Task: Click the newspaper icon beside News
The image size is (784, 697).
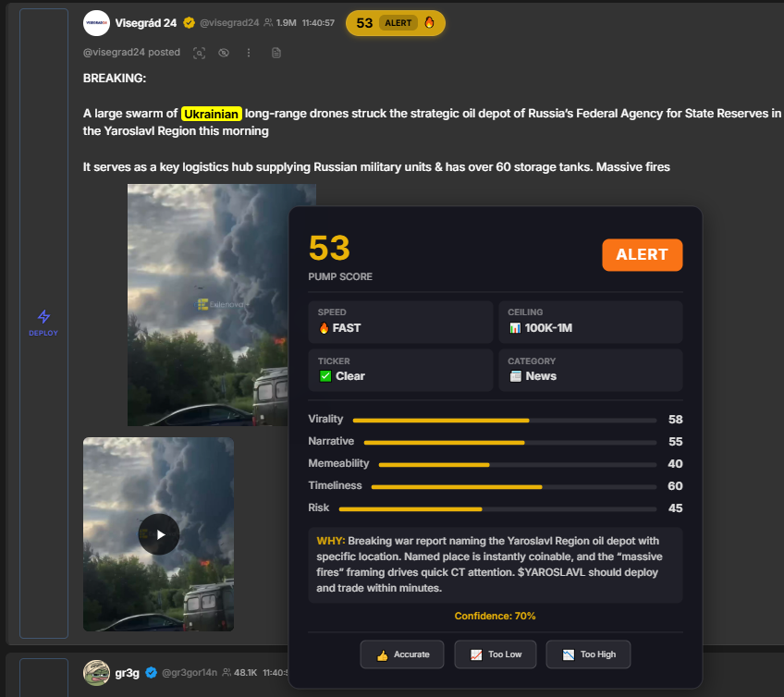Action: pos(516,376)
